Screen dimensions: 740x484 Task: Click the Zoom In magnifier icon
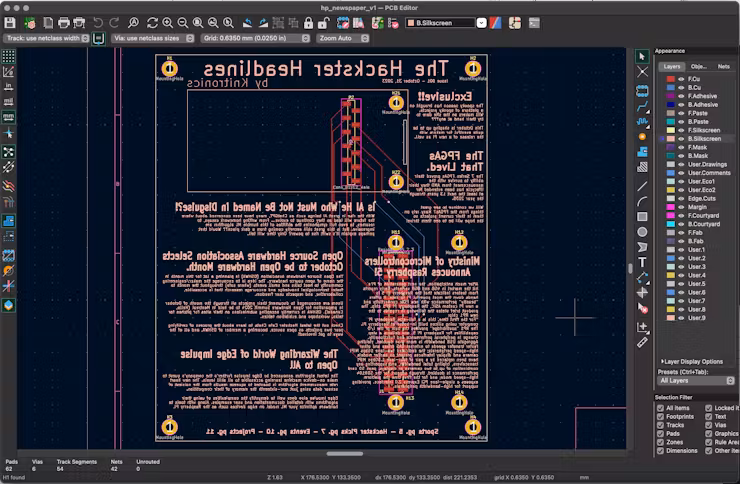pyautogui.click(x=168, y=23)
